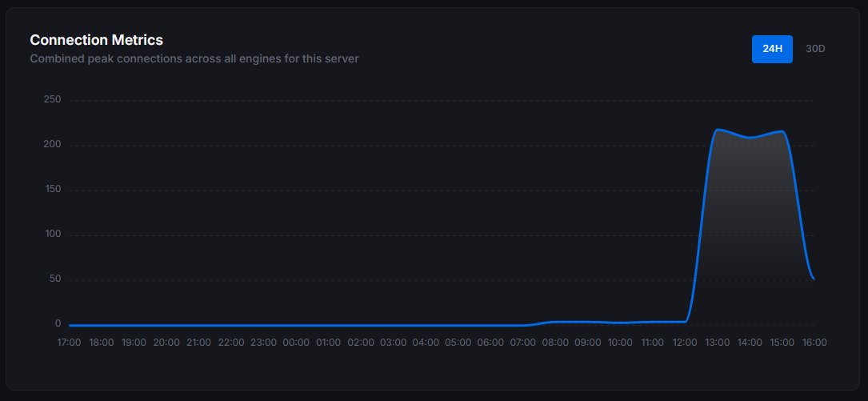Viewport: 868px width, 401px height.
Task: Click the 02:00 x-axis label
Action: [x=360, y=343]
